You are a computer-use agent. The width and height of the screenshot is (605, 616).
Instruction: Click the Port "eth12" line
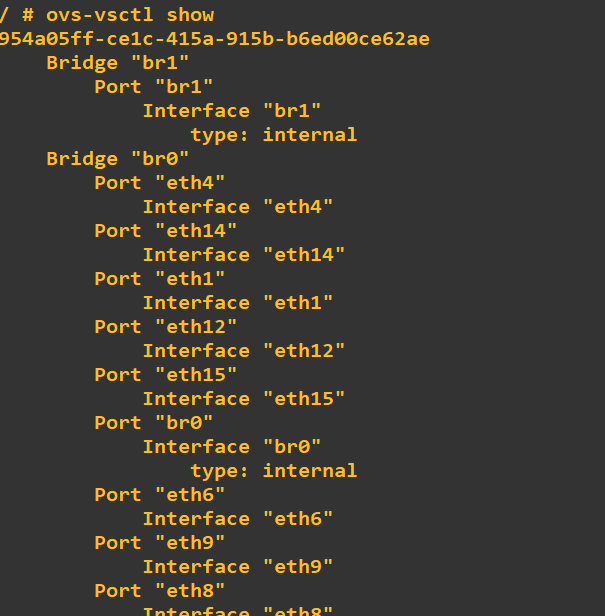165,326
